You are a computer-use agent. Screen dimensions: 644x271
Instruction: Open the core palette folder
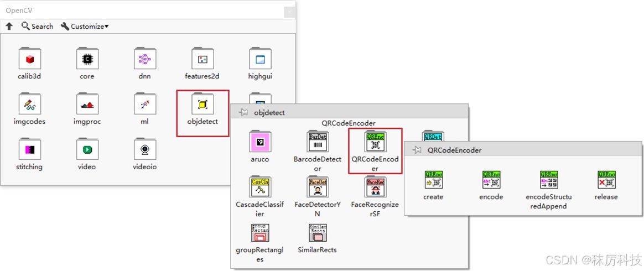pyautogui.click(x=87, y=59)
